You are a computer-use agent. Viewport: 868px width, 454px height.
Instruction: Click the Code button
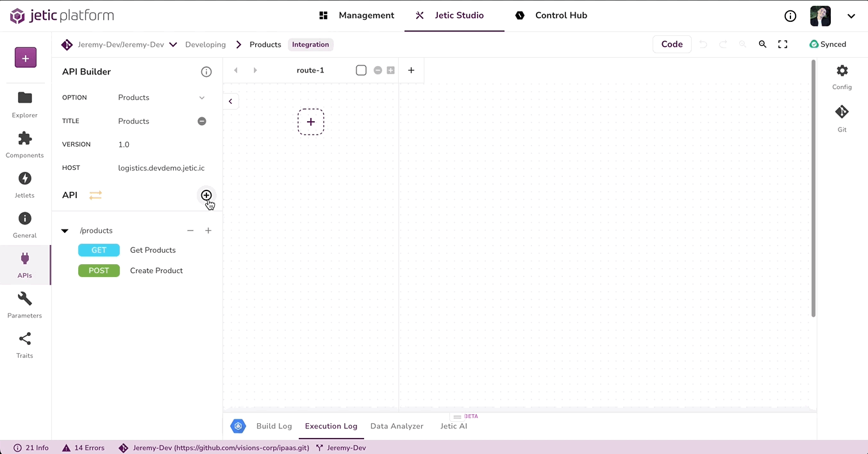pos(672,44)
